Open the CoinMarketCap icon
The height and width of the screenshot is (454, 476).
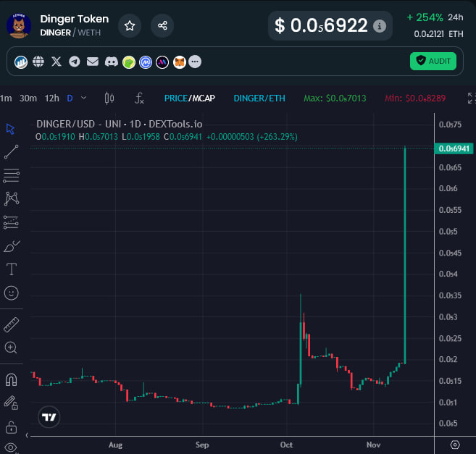pyautogui.click(x=146, y=62)
